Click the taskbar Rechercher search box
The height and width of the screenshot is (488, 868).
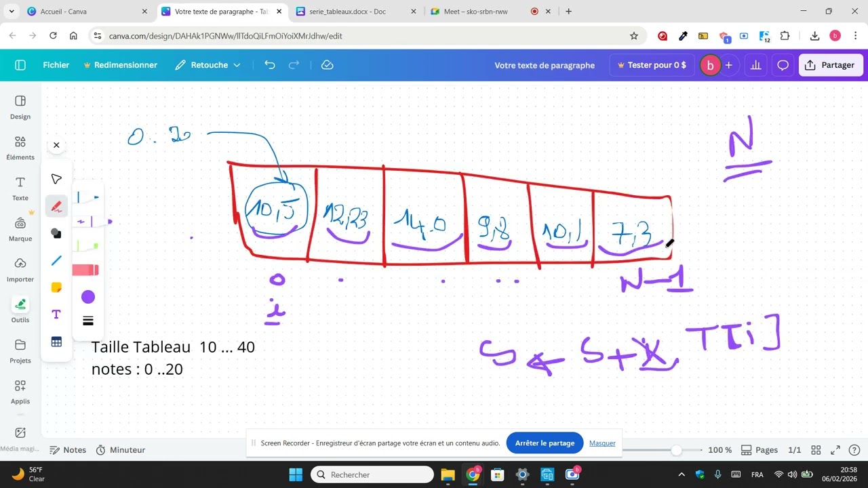coord(372,474)
